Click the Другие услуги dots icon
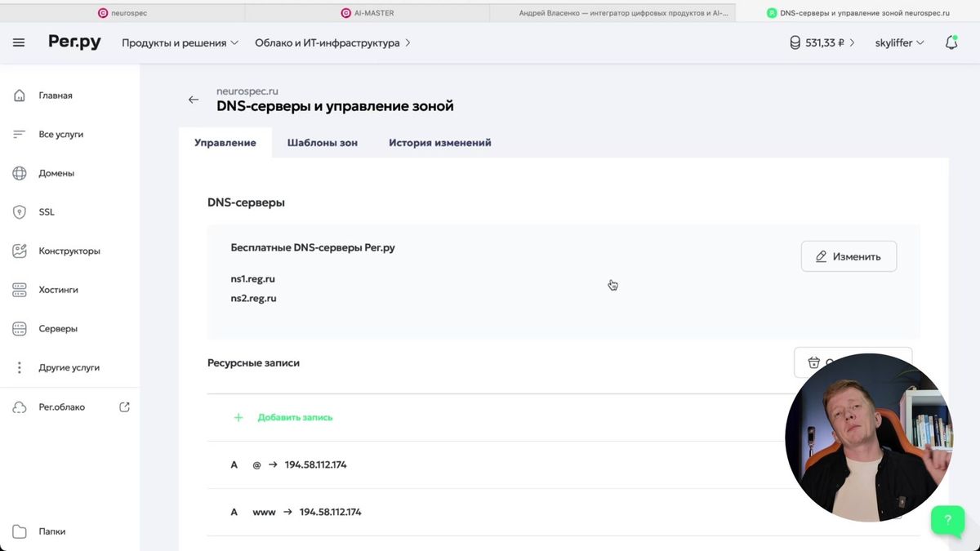Screen dimensions: 980x551 coord(20,367)
